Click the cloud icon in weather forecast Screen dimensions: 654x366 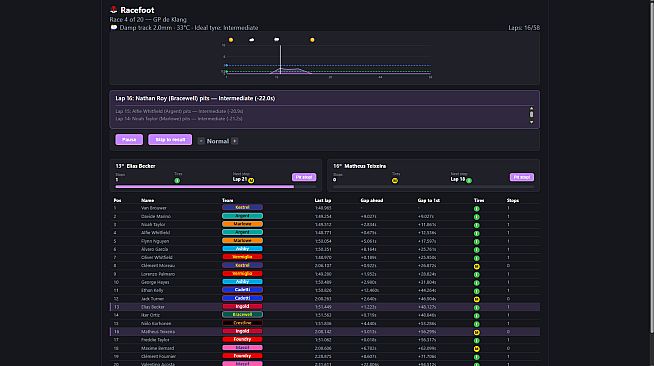pos(252,40)
